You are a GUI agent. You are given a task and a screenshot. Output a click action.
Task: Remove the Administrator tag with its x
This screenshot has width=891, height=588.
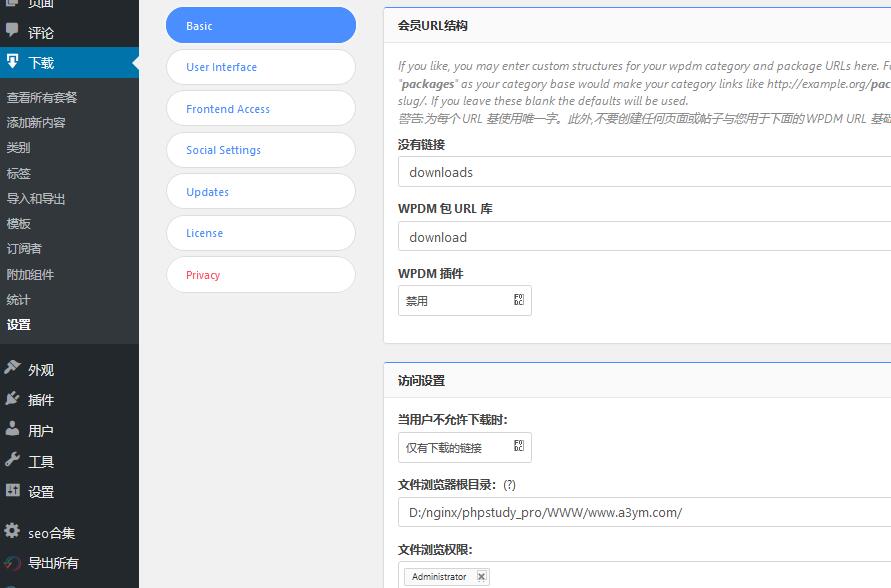click(481, 577)
